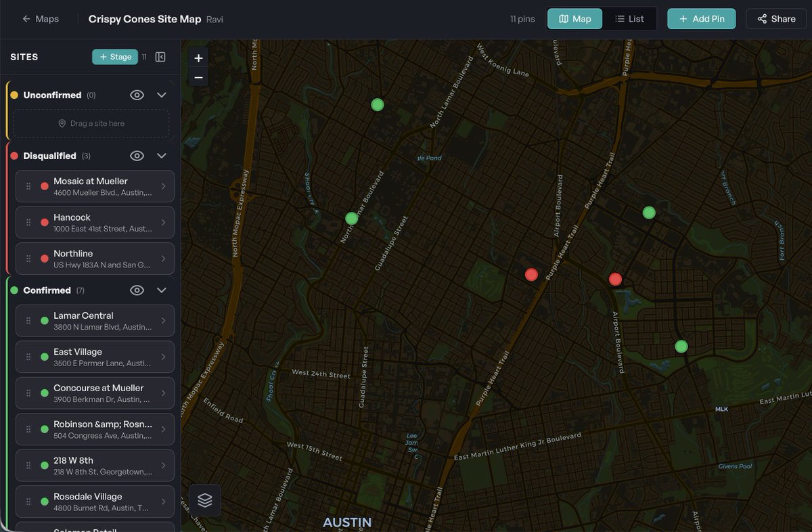
Task: Click green status dot of East Village
Action: [x=45, y=357]
